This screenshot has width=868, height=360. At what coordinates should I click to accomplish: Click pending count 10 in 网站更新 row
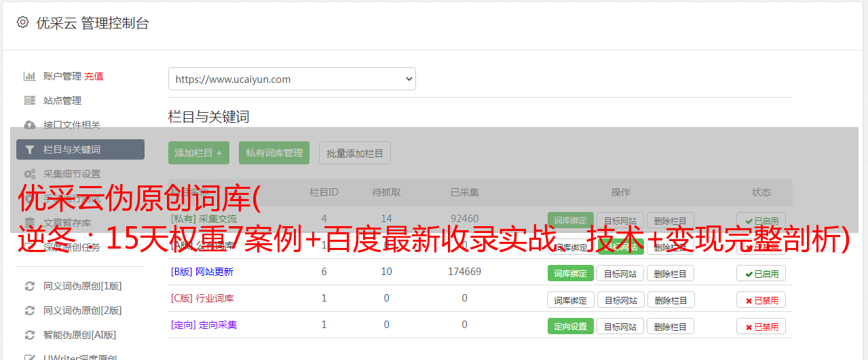[387, 272]
